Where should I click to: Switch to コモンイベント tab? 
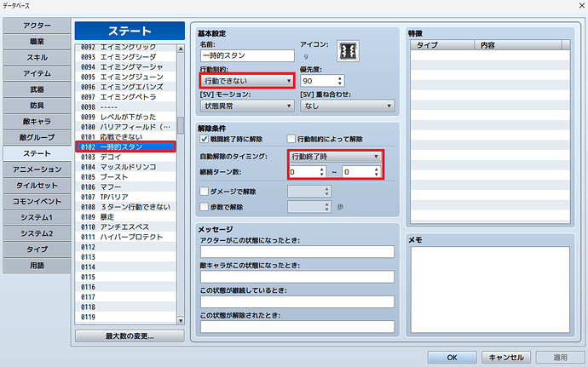point(37,201)
